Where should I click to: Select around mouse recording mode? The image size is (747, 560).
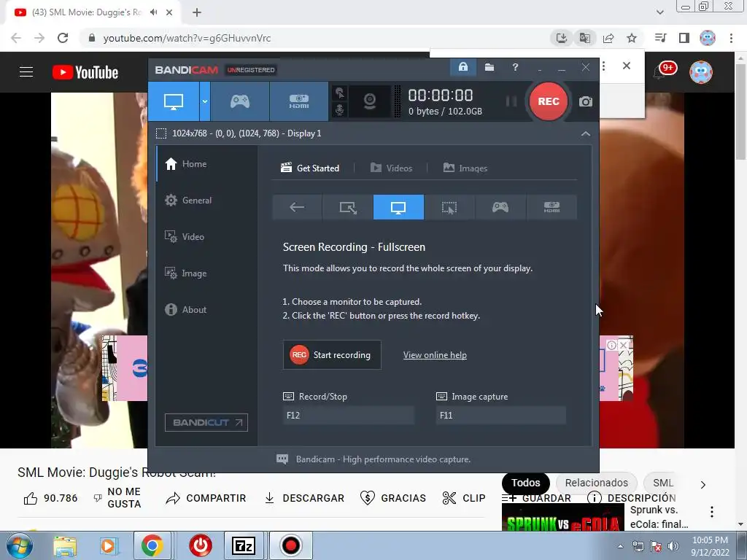pyautogui.click(x=449, y=207)
